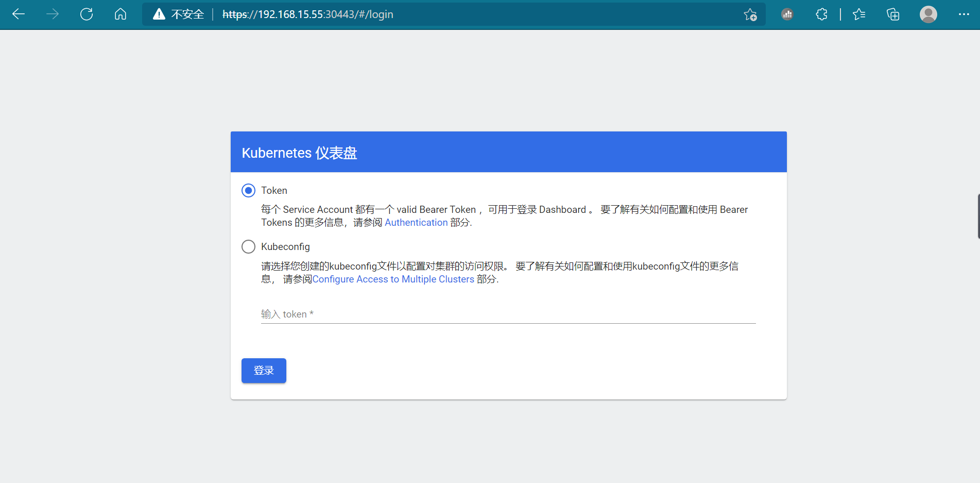Refresh the Kubernetes login page
The height and width of the screenshot is (483, 980).
87,14
